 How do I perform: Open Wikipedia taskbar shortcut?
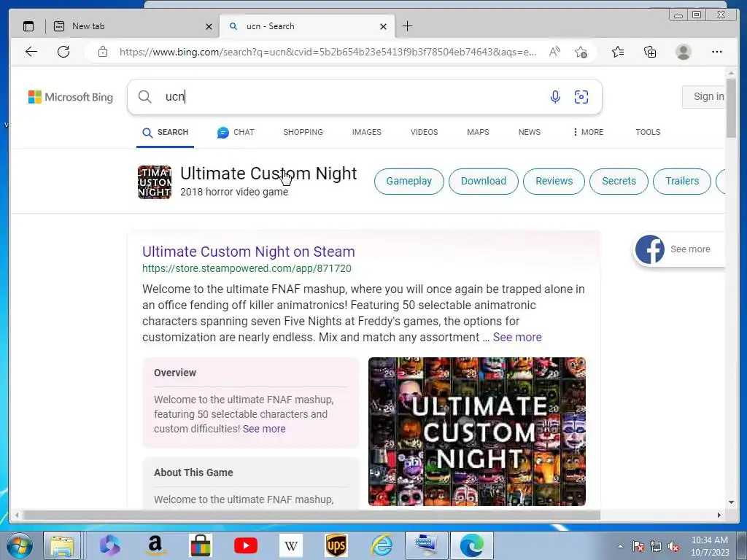tap(290, 545)
